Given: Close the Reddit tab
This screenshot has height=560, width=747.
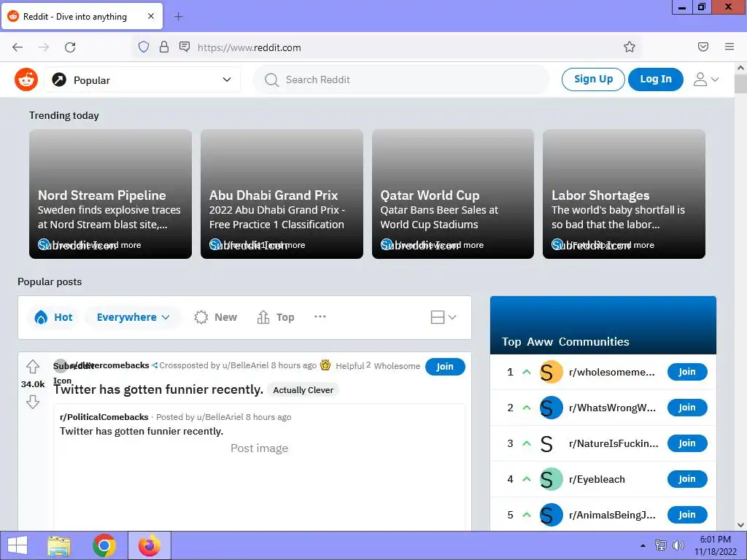Looking at the screenshot, I should click(150, 16).
